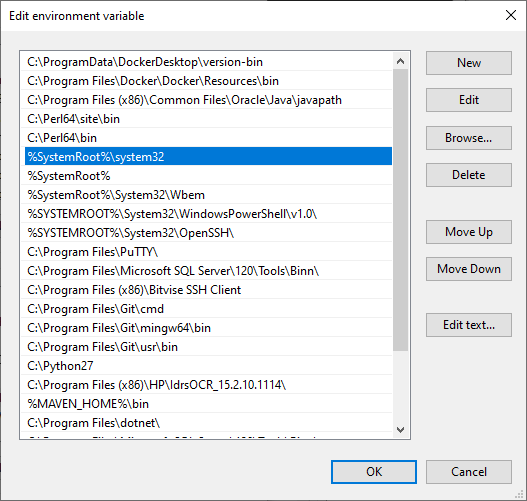Move the selected entry up
This screenshot has height=501, width=527.
(469, 232)
